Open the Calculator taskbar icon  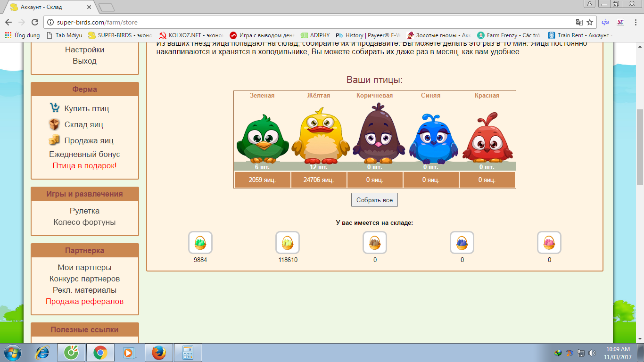(188, 353)
